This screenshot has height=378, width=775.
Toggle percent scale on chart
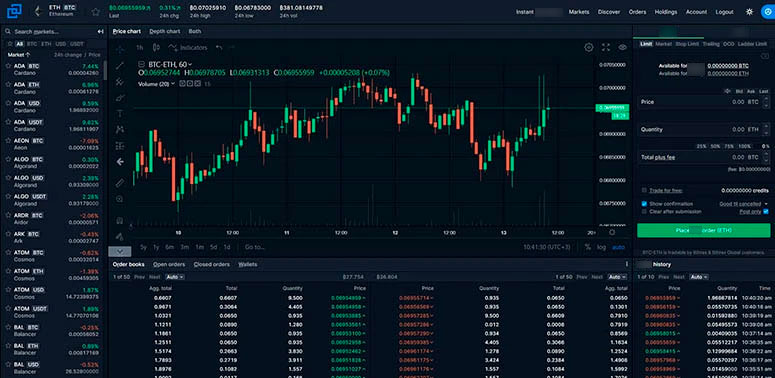point(588,247)
